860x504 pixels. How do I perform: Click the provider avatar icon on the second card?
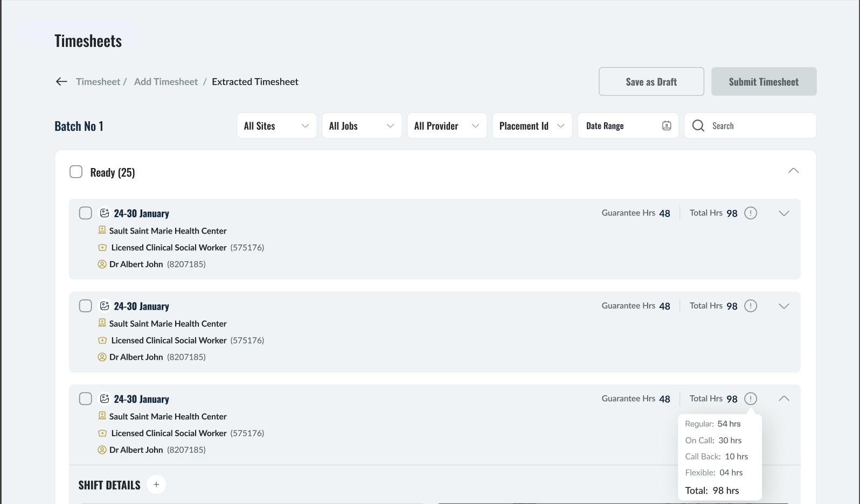(x=102, y=357)
